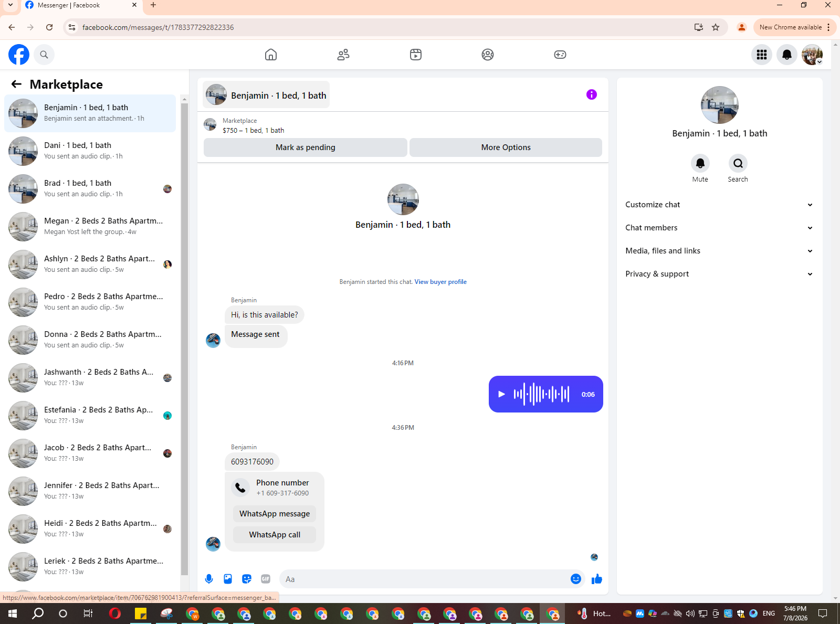
Task: Choose a sticker from sticker icon
Action: (x=247, y=579)
